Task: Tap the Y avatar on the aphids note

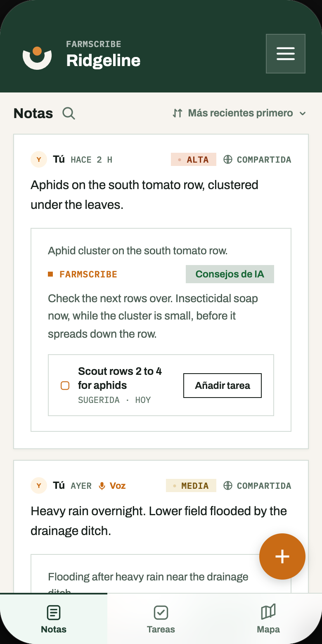Action: pos(39,159)
